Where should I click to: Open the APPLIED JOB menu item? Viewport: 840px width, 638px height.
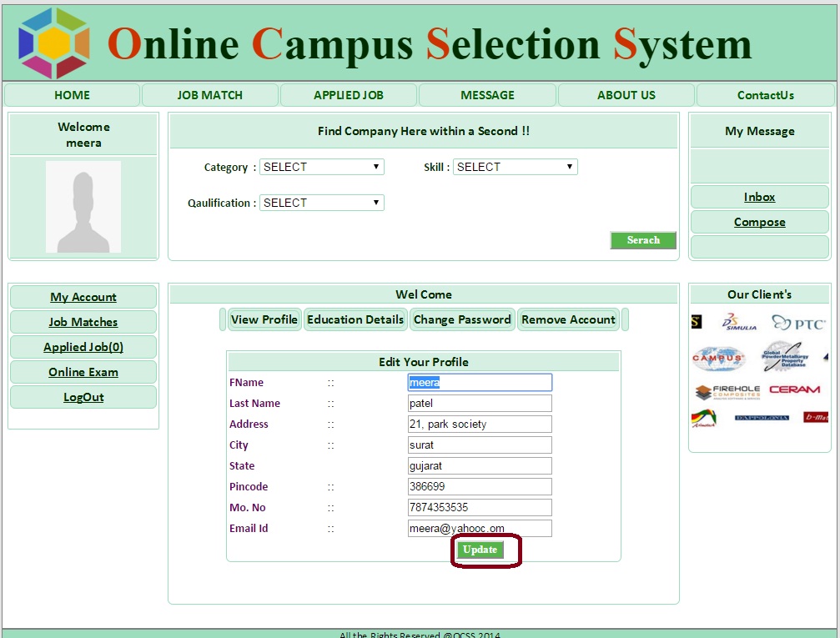coord(349,95)
